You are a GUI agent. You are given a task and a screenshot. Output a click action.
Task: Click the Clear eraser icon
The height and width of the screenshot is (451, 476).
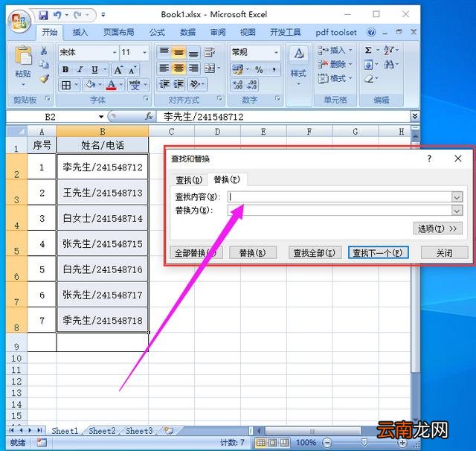pyautogui.click(x=369, y=79)
